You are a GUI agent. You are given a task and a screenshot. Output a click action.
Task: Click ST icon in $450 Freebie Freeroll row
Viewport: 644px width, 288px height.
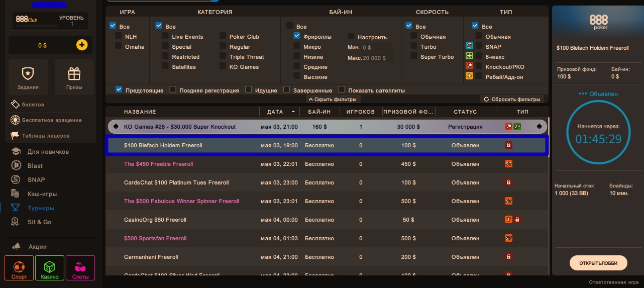(x=508, y=164)
